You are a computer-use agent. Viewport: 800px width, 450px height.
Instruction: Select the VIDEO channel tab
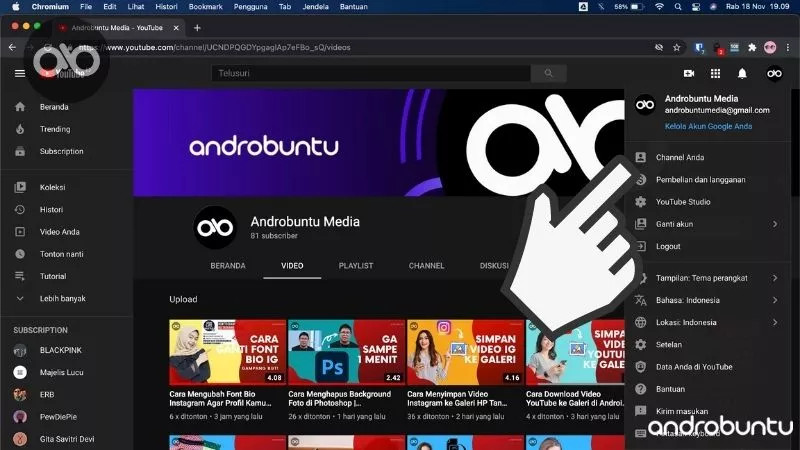(x=292, y=266)
